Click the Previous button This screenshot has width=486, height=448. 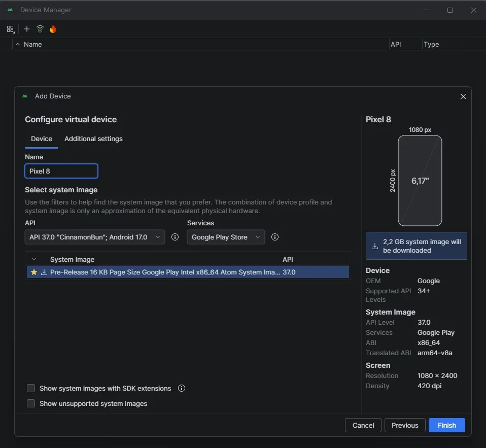405,425
